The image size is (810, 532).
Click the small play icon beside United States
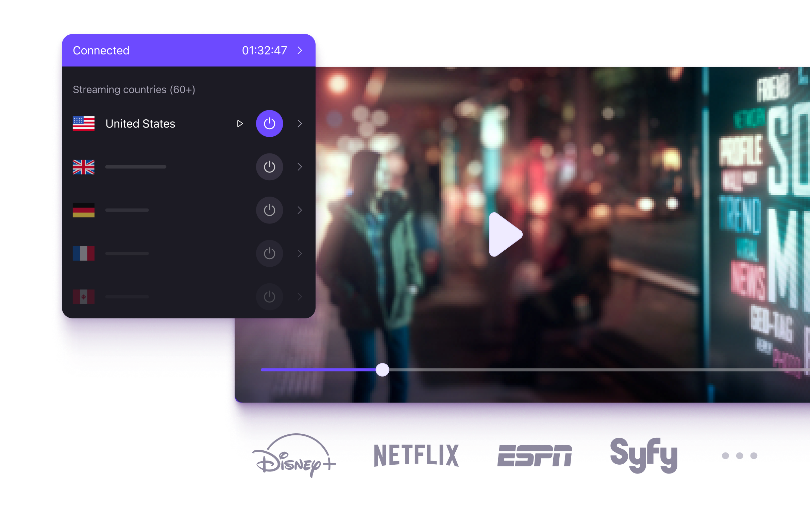pos(240,123)
